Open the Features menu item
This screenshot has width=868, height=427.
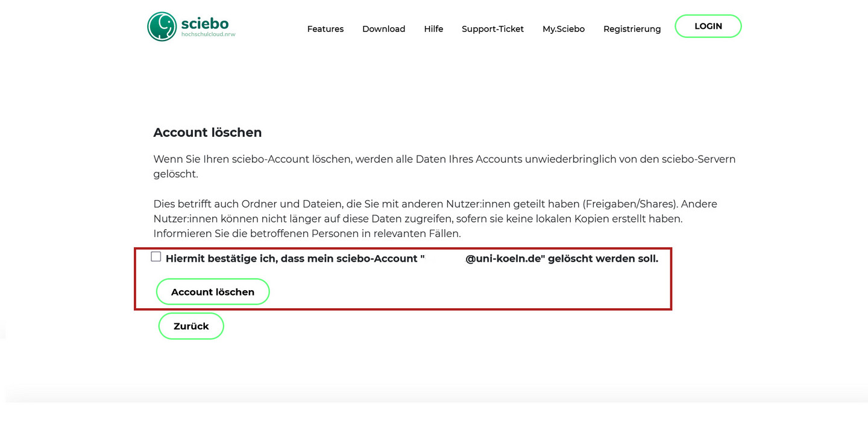[325, 29]
